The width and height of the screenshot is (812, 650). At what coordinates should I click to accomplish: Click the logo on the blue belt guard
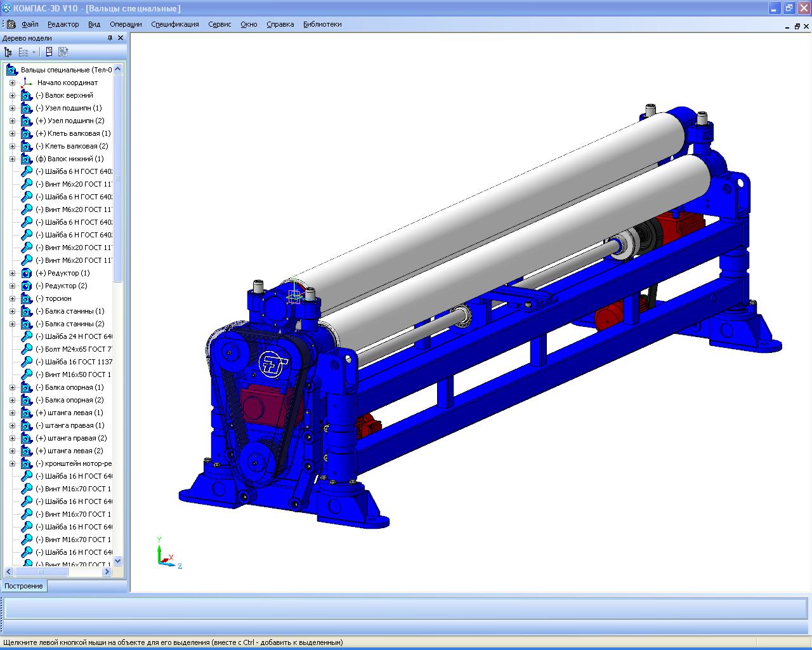click(x=273, y=366)
